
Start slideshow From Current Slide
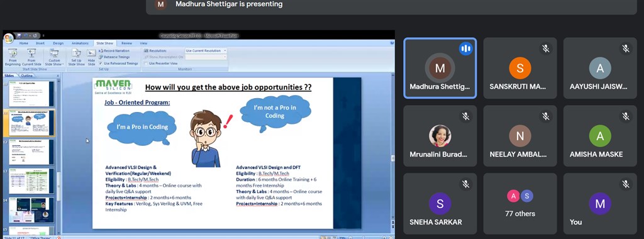tap(31, 57)
